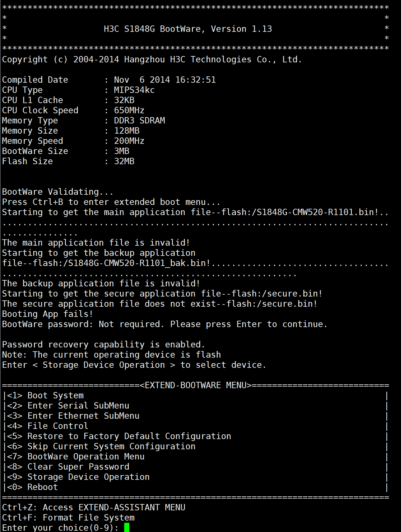Click the "Password recovery capability is enabled." line
The width and height of the screenshot is (401, 532).
coord(104,345)
